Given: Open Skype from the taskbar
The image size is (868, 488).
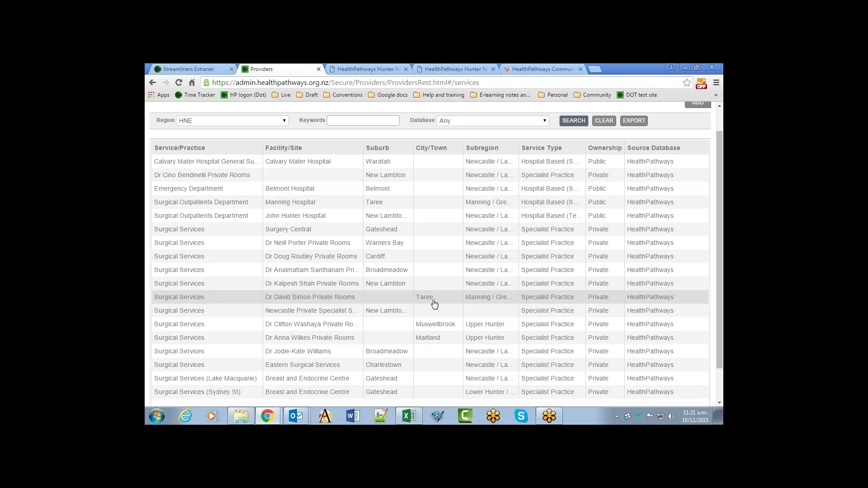Looking at the screenshot, I should pyautogui.click(x=521, y=416).
